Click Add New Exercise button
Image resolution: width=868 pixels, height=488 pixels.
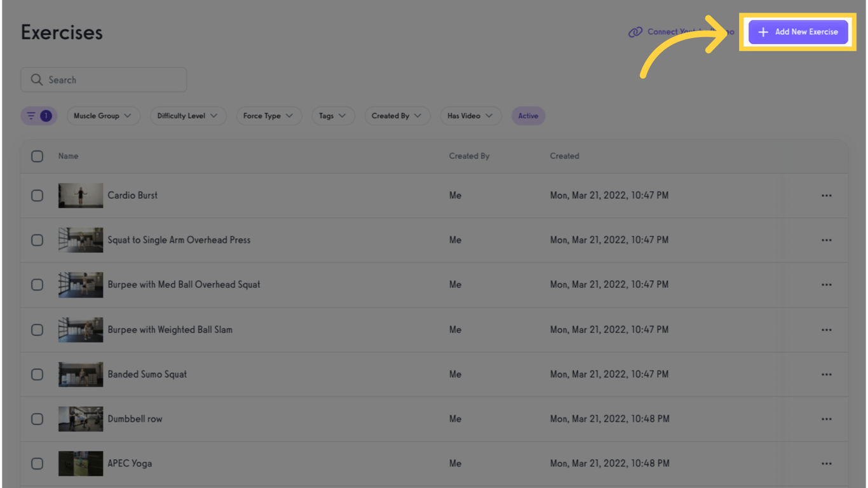point(798,32)
